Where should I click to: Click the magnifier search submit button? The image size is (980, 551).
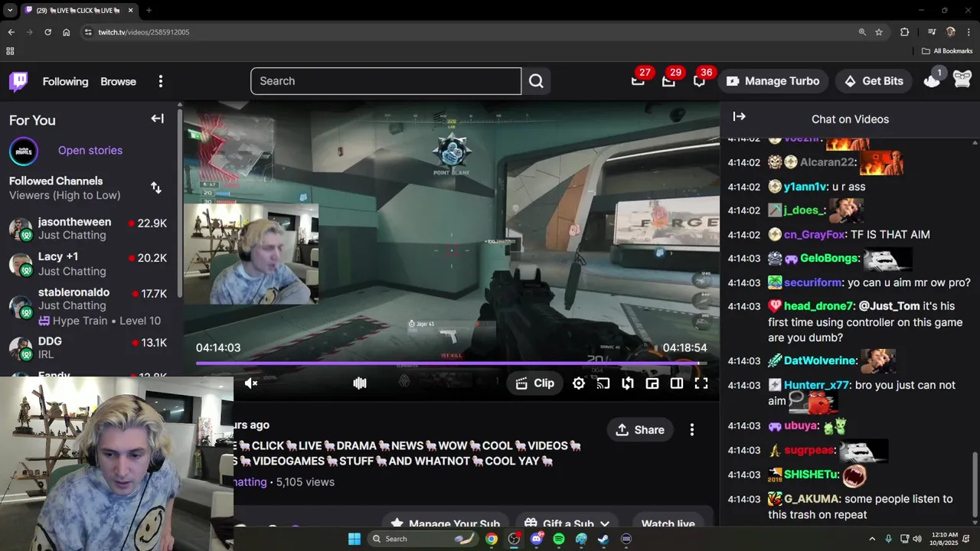536,81
